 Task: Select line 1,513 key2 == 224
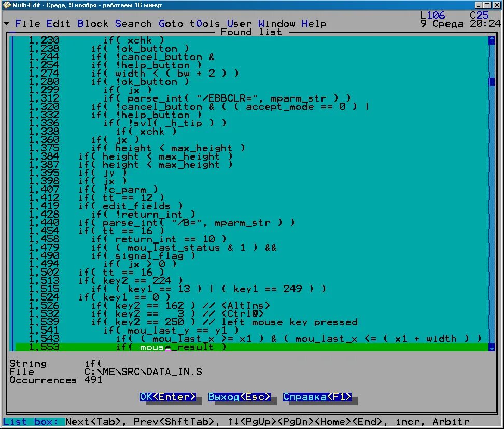coord(251,280)
